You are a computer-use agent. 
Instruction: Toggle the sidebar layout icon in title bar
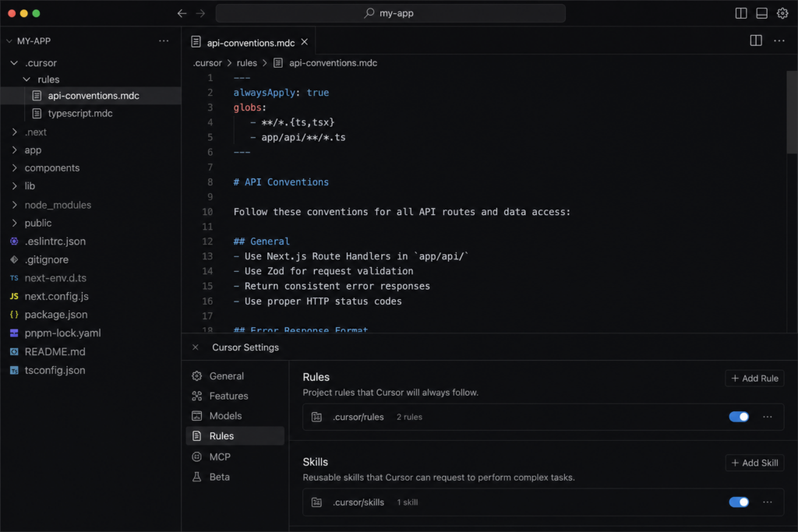click(x=741, y=13)
